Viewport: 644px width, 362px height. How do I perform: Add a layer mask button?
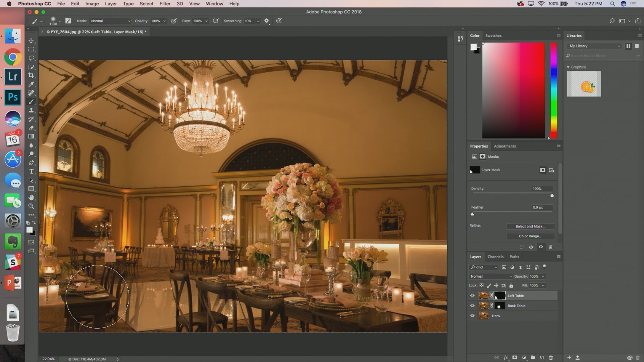515,357
